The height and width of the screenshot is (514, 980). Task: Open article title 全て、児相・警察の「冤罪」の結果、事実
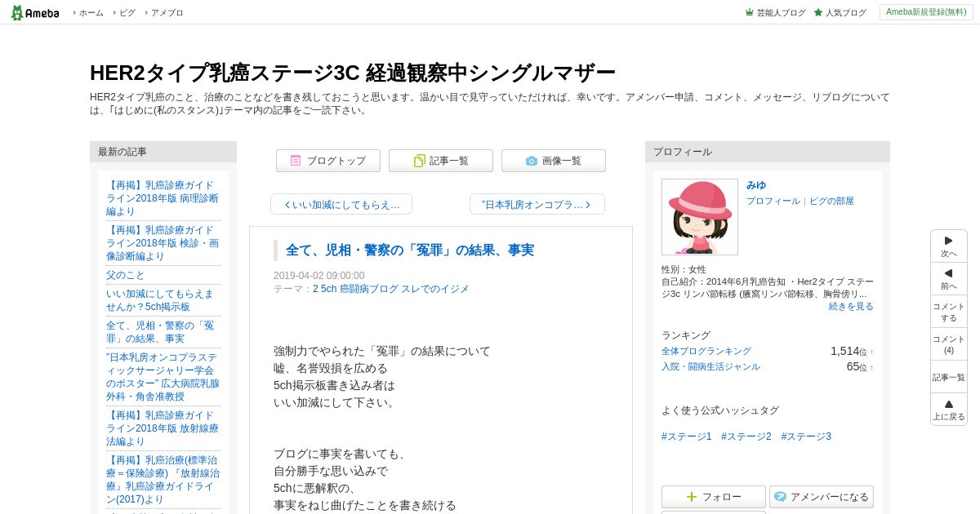(410, 250)
